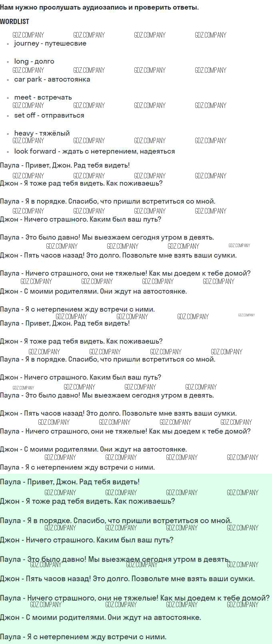Click 'Джон - Пять часов назад!' in green section
This screenshot has width=272, height=644.
(127, 579)
